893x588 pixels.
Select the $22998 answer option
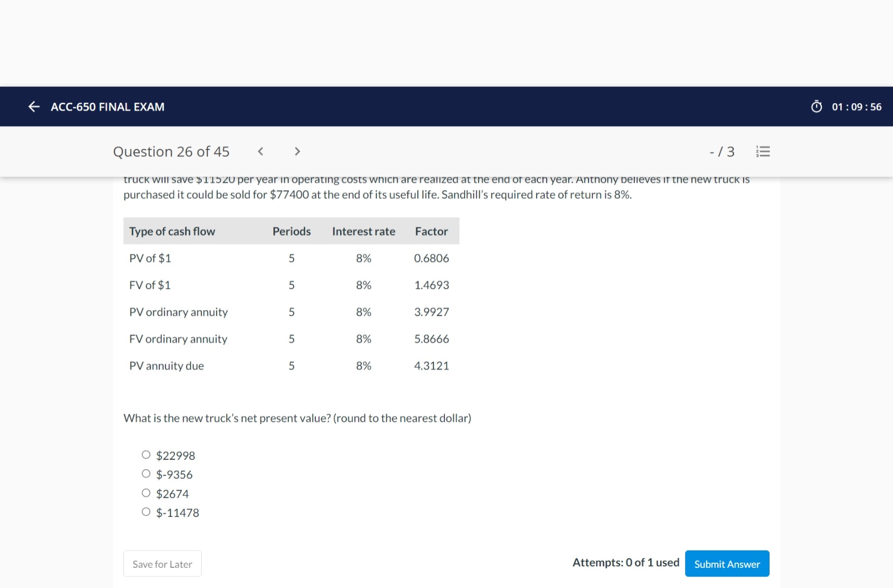pos(146,455)
